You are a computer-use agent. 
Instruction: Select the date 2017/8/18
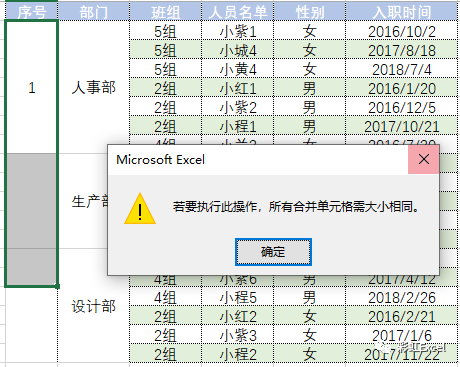click(402, 50)
